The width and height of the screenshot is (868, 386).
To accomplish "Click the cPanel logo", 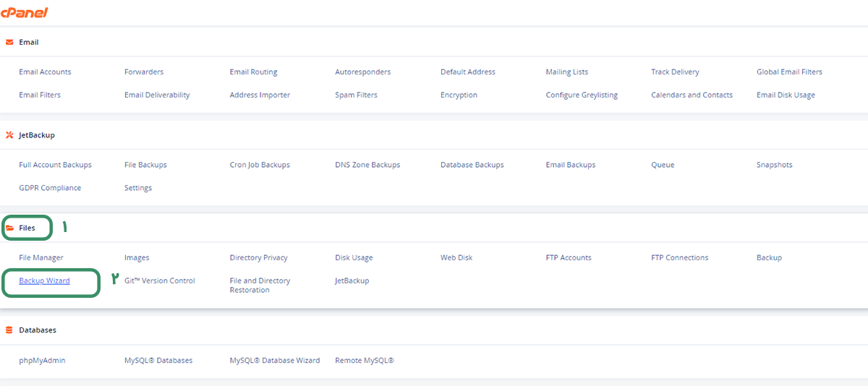I will click(x=25, y=12).
